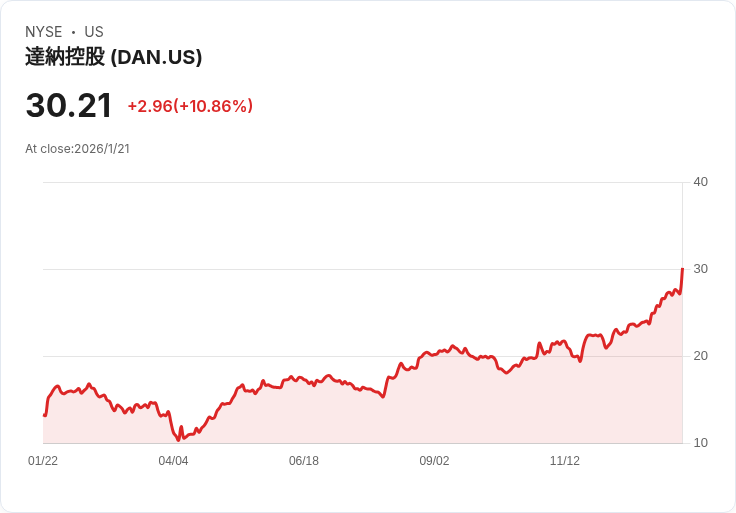The image size is (736, 513).
Task: Click the 10 value on the price axis
Action: tap(700, 443)
